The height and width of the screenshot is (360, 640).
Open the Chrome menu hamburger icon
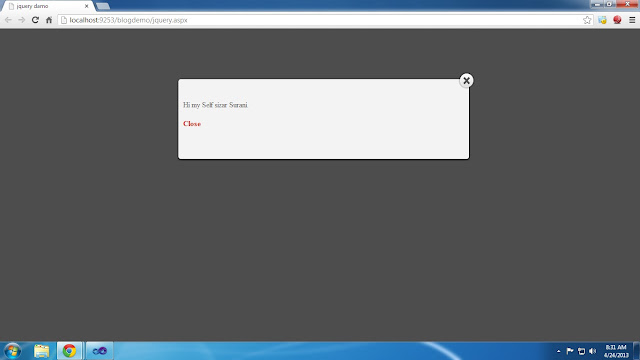[x=632, y=20]
